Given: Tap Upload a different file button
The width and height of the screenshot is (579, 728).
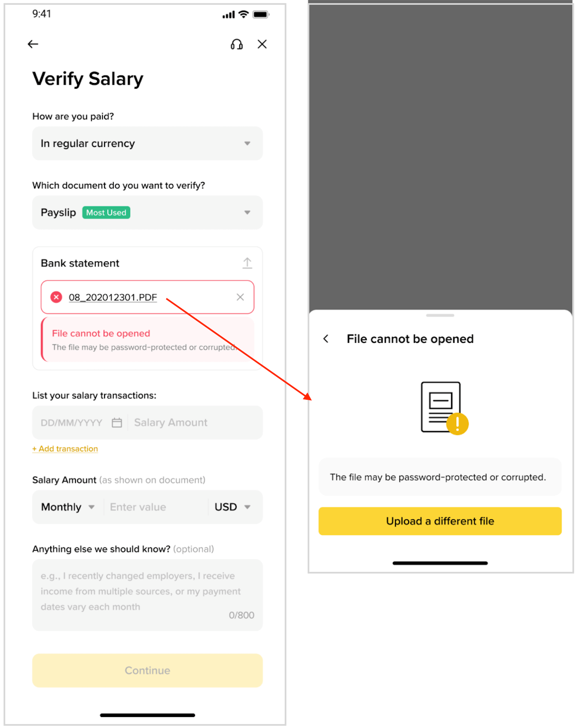Looking at the screenshot, I should coord(440,521).
